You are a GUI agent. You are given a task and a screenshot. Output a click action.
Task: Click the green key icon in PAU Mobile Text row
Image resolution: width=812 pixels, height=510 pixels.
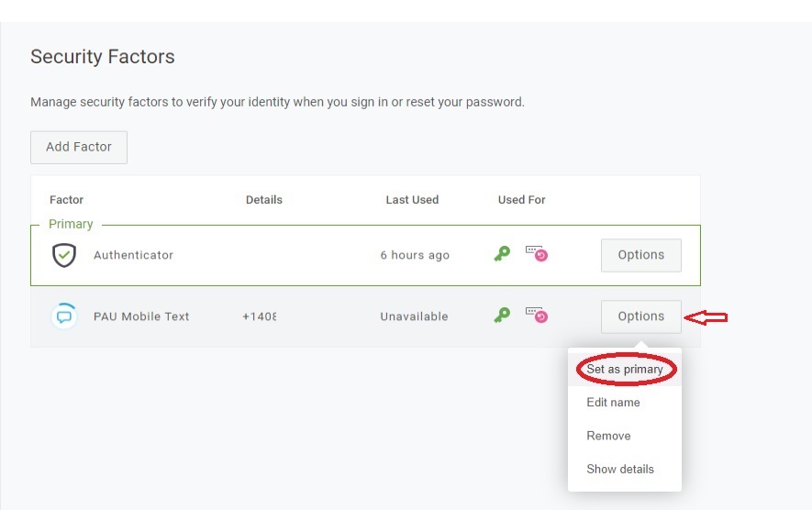(502, 316)
